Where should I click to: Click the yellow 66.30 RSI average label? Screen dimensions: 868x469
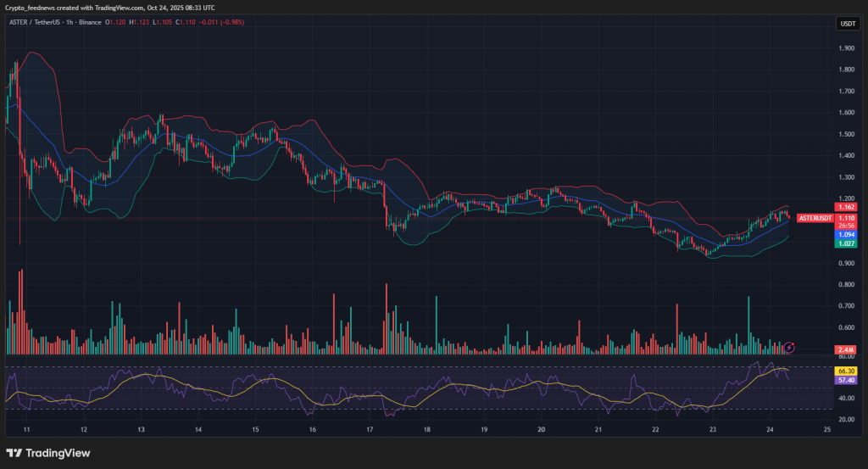tap(845, 371)
